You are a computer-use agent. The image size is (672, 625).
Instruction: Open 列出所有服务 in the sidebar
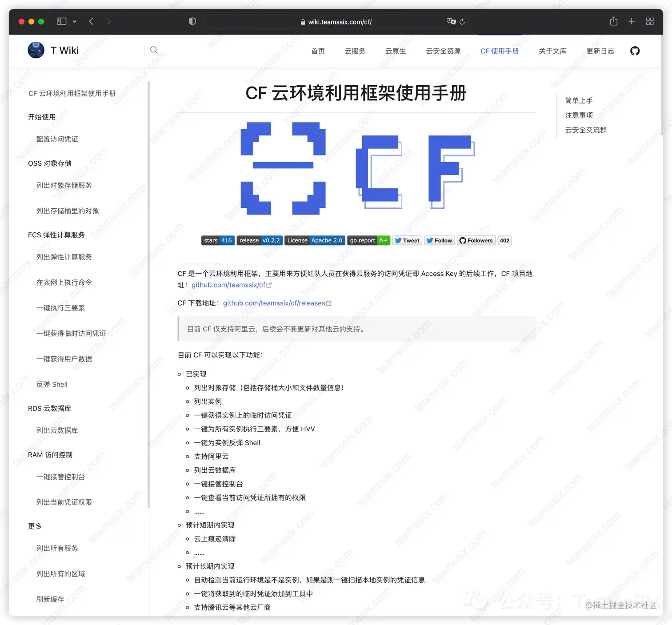click(x=57, y=548)
